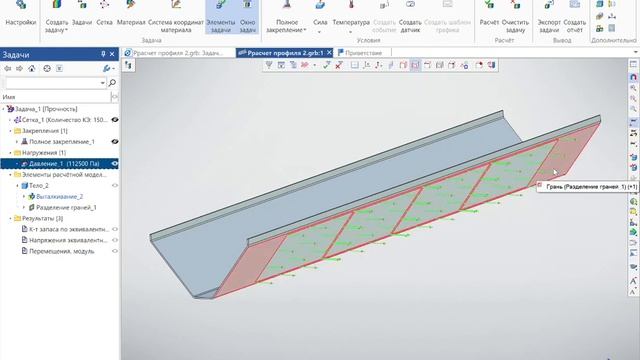Toggle visibility of Давление_1
The image size is (640, 360).
[115, 164]
